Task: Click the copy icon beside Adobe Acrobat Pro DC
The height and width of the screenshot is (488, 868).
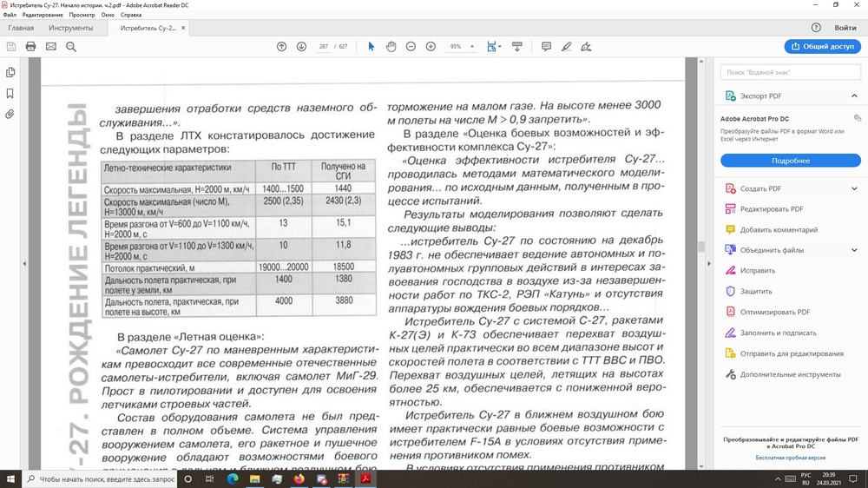Action: coord(857,118)
